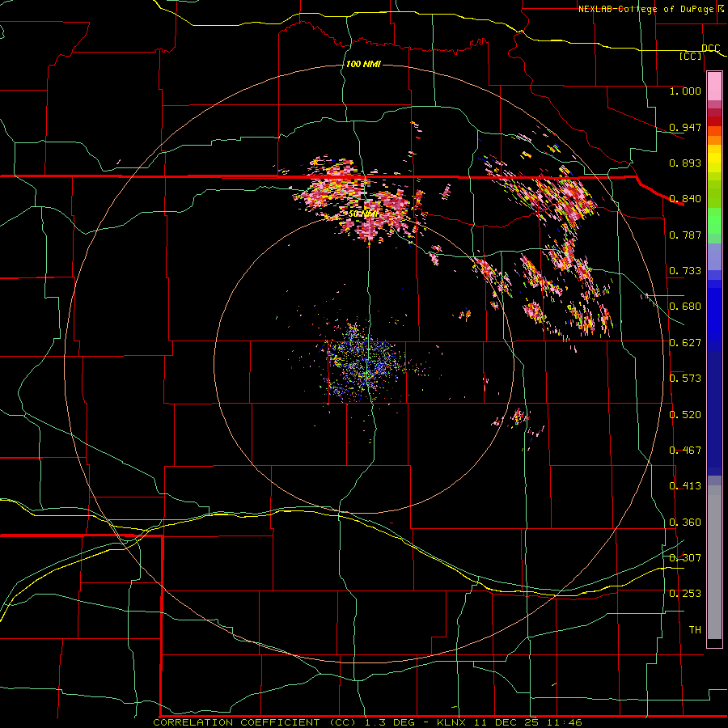Select the 0.893 legend value

pyautogui.click(x=685, y=163)
